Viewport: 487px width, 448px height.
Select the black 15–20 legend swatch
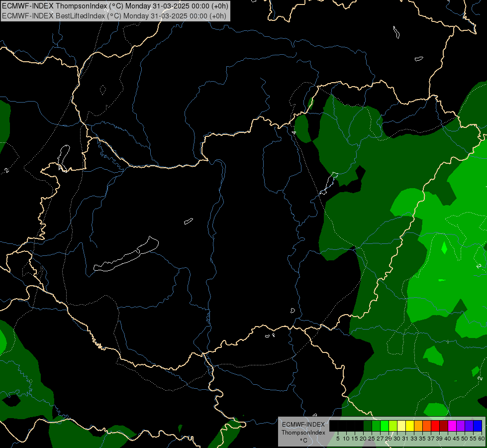click(359, 426)
